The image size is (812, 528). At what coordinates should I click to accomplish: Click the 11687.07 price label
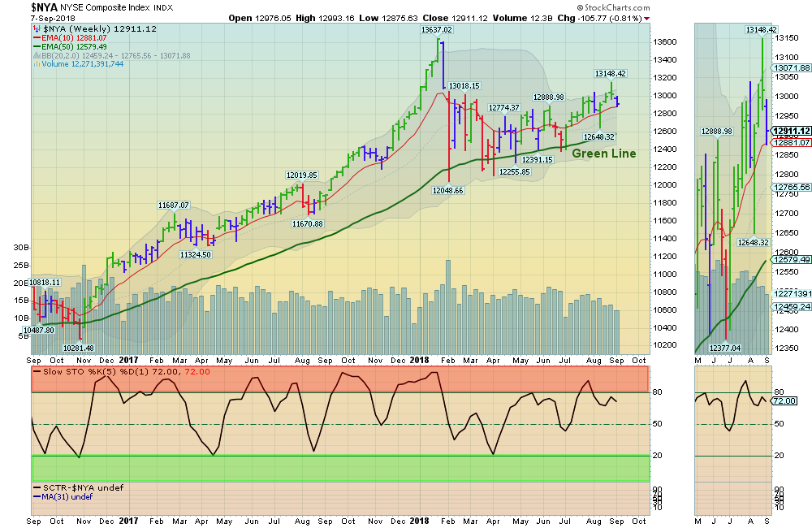click(174, 206)
